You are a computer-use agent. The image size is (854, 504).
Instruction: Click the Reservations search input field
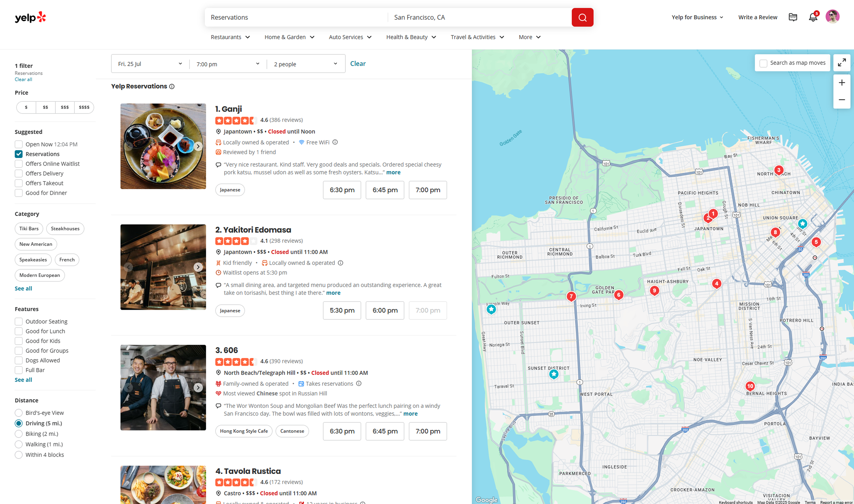tap(296, 17)
